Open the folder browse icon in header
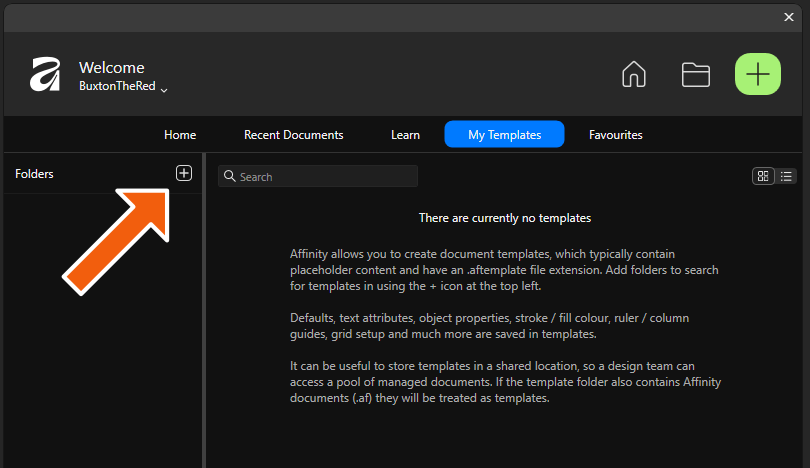 695,75
